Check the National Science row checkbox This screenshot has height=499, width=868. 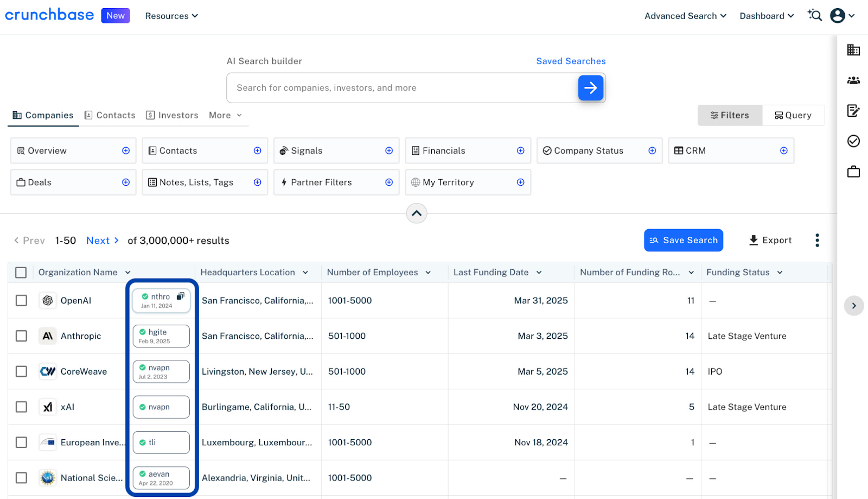21,478
